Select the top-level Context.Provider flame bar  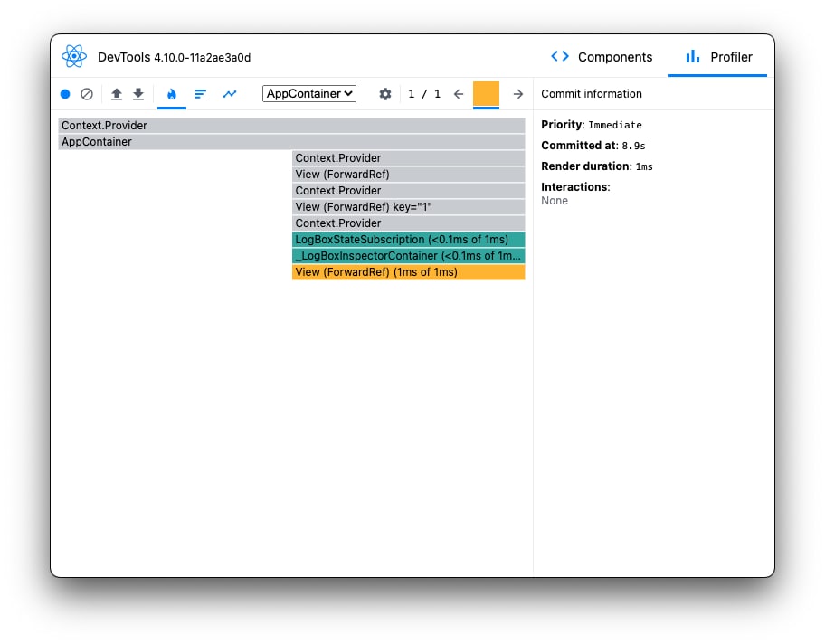[x=291, y=125]
